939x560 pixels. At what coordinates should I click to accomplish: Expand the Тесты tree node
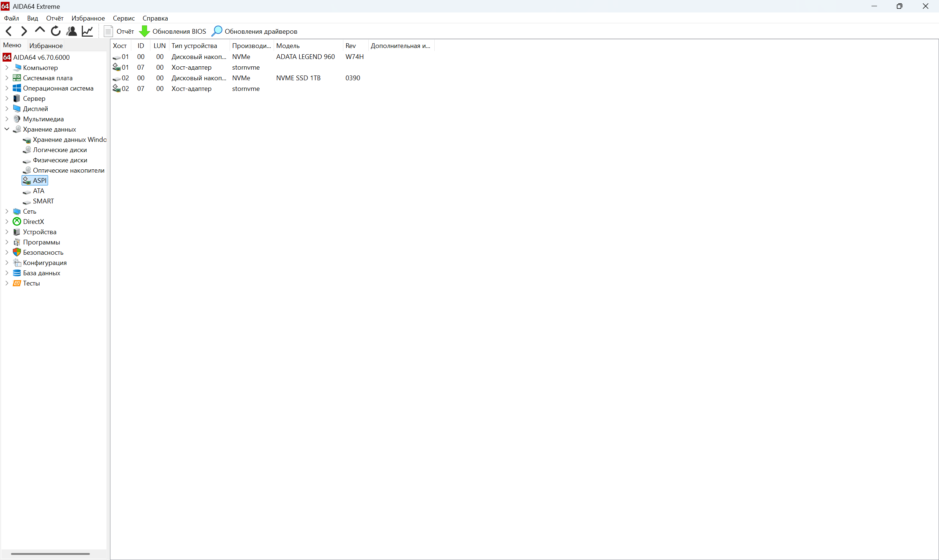tap(7, 283)
